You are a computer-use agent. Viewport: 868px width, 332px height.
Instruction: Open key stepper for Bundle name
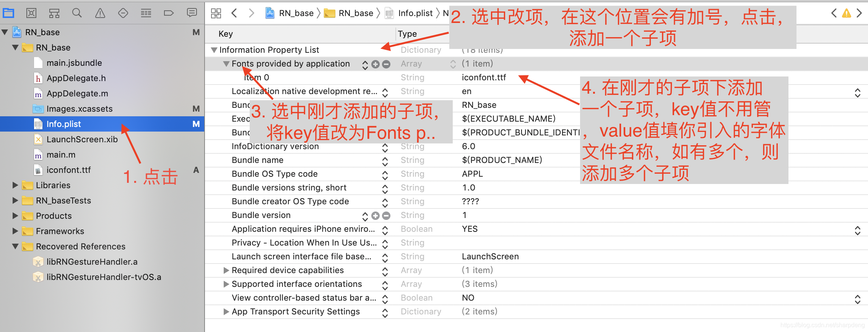[385, 161]
